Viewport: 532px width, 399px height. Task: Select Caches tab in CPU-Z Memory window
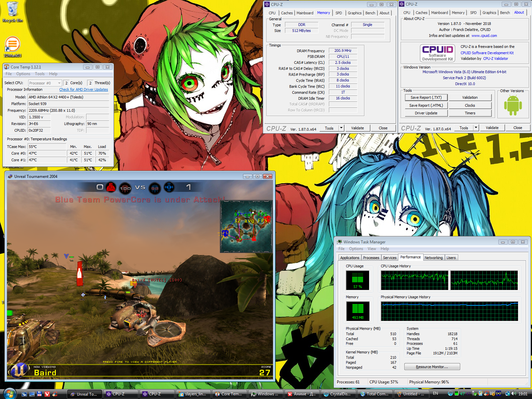click(x=287, y=13)
